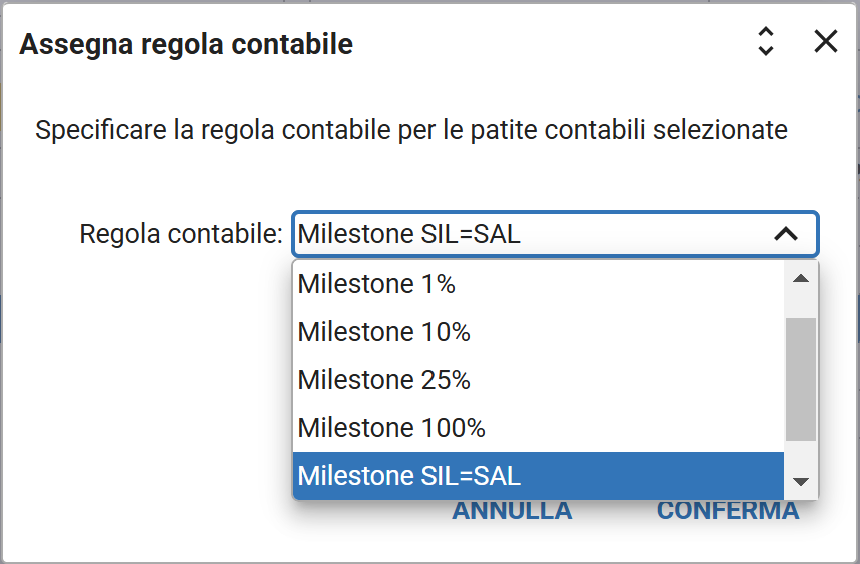Image resolution: width=860 pixels, height=564 pixels.
Task: Click the dropdown list scrollbar thumb
Action: tap(800, 378)
